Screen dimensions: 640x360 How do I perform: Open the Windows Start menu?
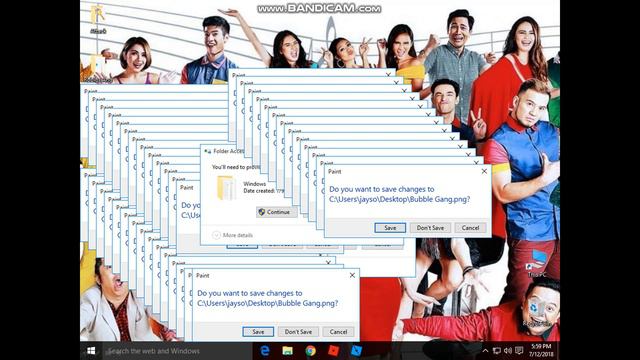[x=91, y=351]
